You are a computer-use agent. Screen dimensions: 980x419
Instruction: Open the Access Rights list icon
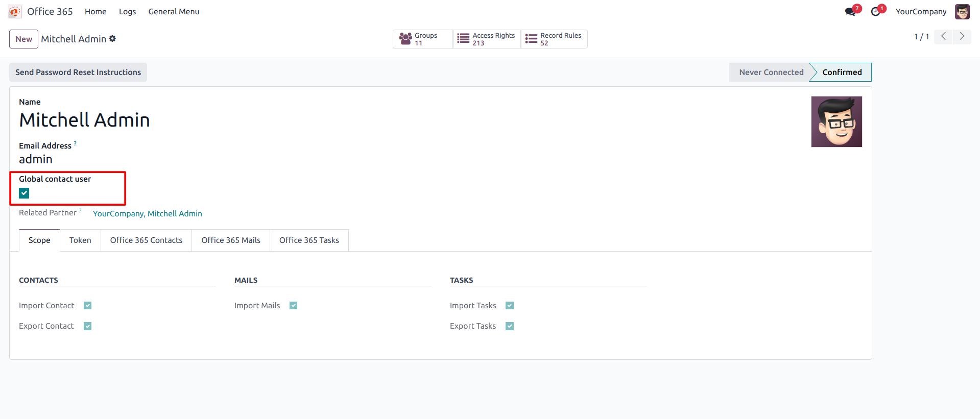[463, 39]
